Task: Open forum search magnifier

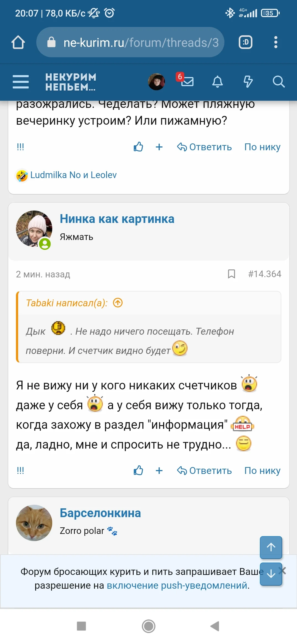Action: 279,82
